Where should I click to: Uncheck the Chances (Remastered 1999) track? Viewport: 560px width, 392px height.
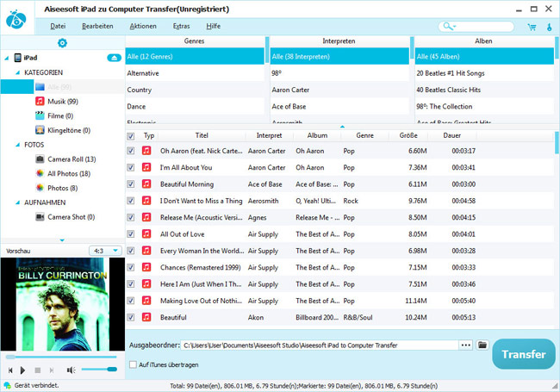point(131,267)
